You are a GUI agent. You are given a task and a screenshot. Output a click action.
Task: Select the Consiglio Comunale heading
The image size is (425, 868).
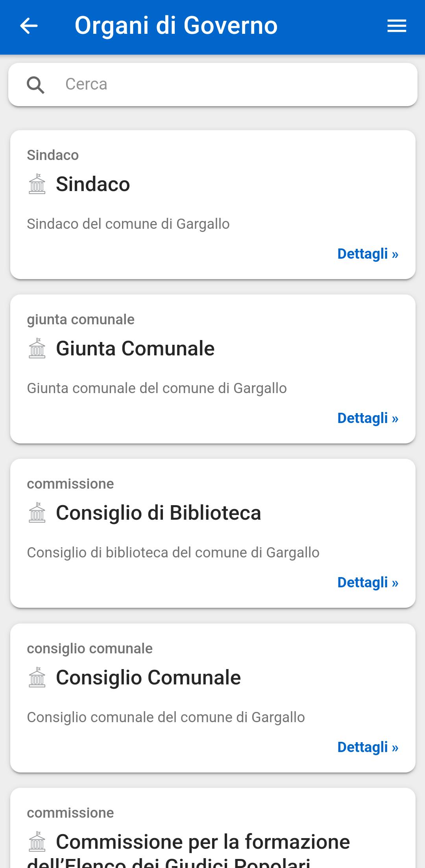[148, 677]
